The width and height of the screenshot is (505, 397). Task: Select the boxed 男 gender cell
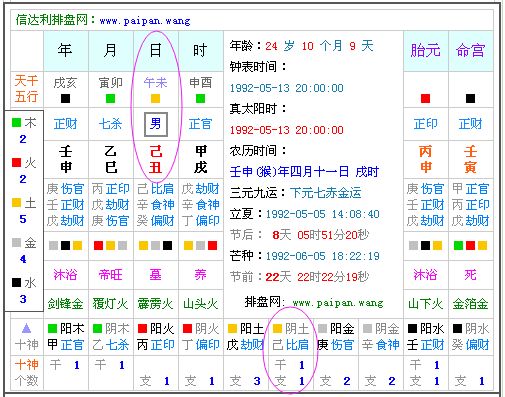click(x=156, y=124)
